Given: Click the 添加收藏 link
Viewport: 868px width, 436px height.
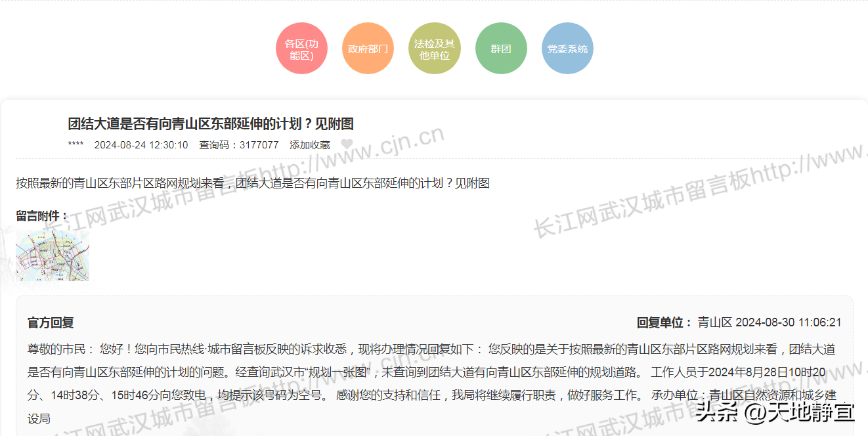Looking at the screenshot, I should tap(310, 145).
